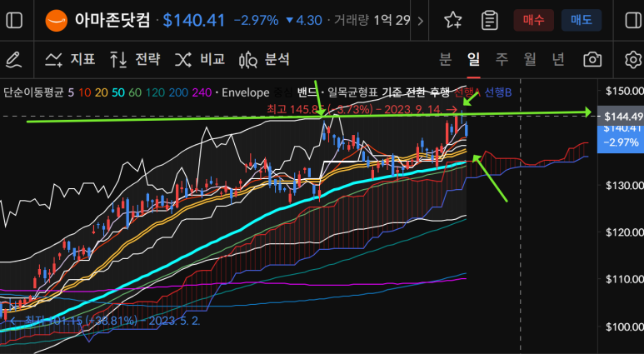Image resolution: width=644 pixels, height=354 pixels.
Task: Switch to 분 minute timeframe
Action: (x=445, y=59)
